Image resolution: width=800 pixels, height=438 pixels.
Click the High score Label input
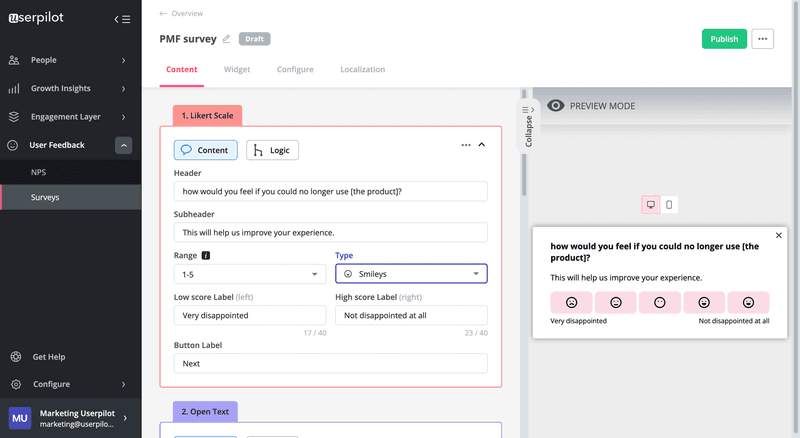point(411,315)
